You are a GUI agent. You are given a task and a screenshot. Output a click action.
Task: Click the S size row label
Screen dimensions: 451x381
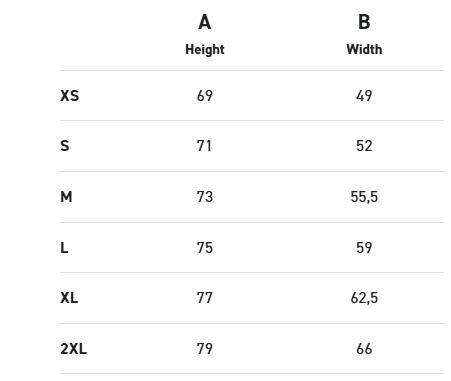65,146
